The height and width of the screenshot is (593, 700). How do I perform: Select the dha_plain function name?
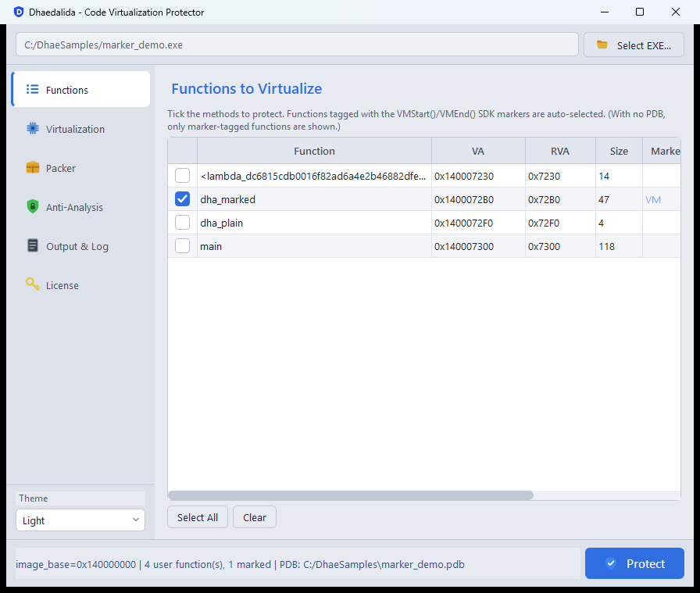(x=221, y=223)
